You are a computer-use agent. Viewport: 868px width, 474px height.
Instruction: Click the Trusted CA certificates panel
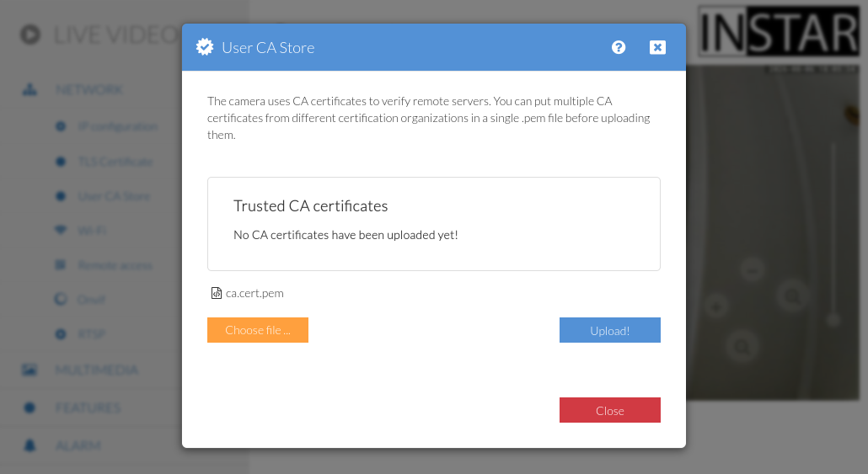(x=434, y=224)
